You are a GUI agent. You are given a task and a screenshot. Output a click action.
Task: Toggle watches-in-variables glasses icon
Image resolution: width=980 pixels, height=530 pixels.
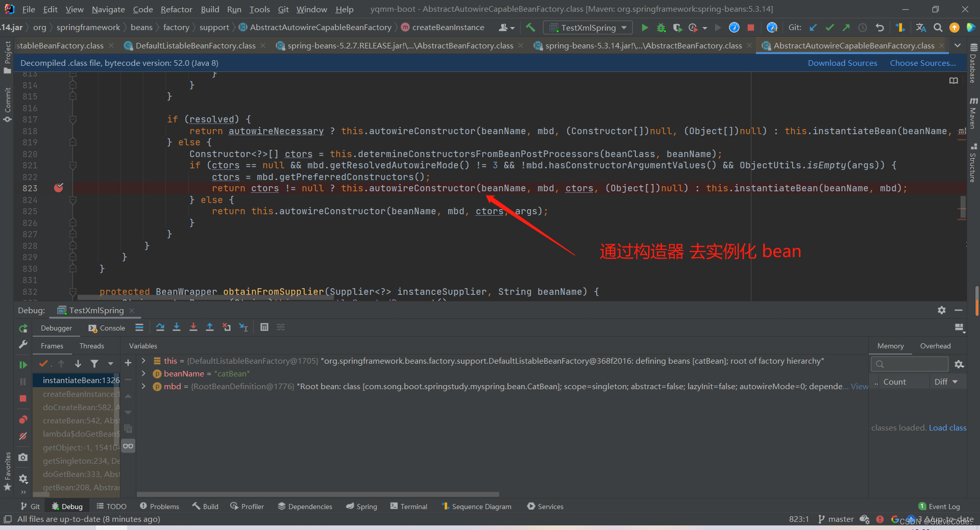(x=128, y=446)
